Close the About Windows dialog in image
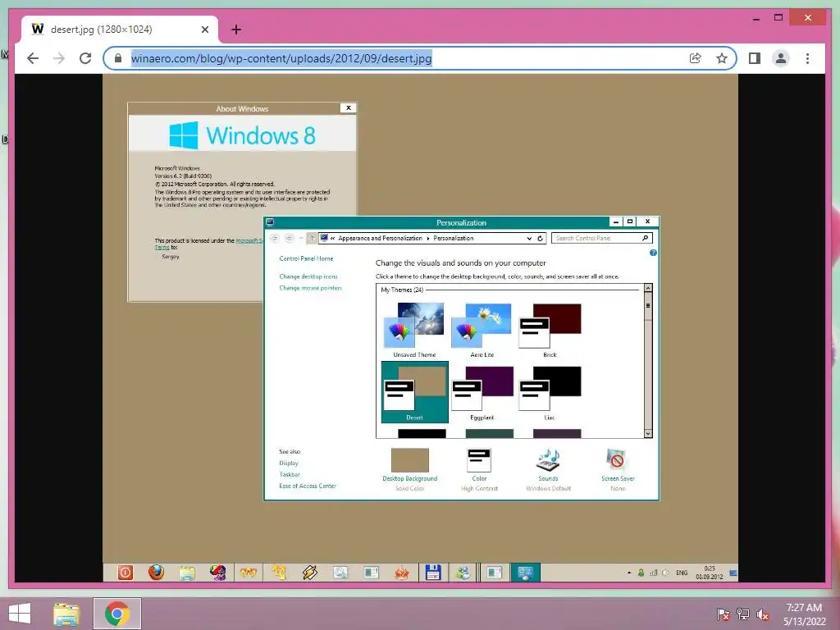840x630 pixels. click(x=348, y=107)
